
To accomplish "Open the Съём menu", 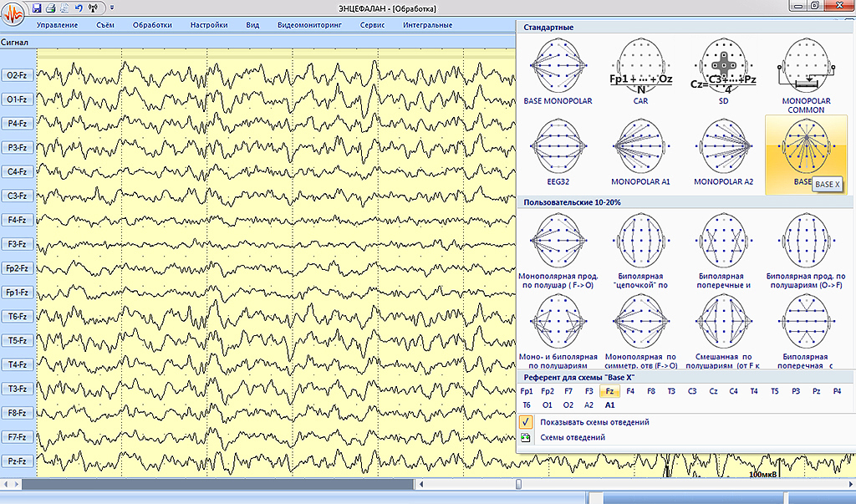I will (105, 24).
